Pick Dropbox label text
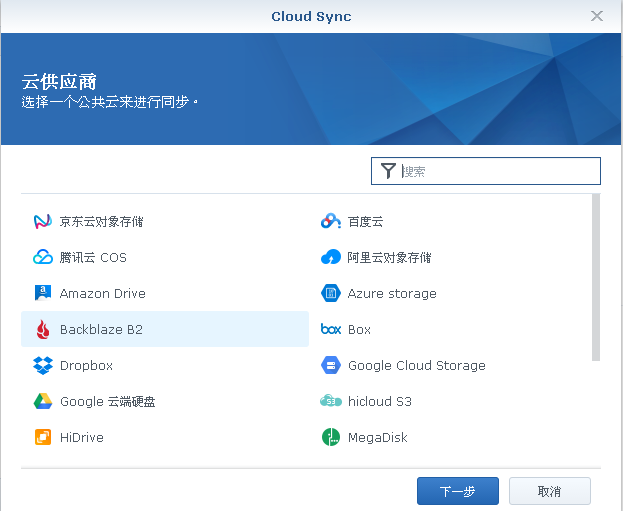623x511 pixels. (x=86, y=366)
